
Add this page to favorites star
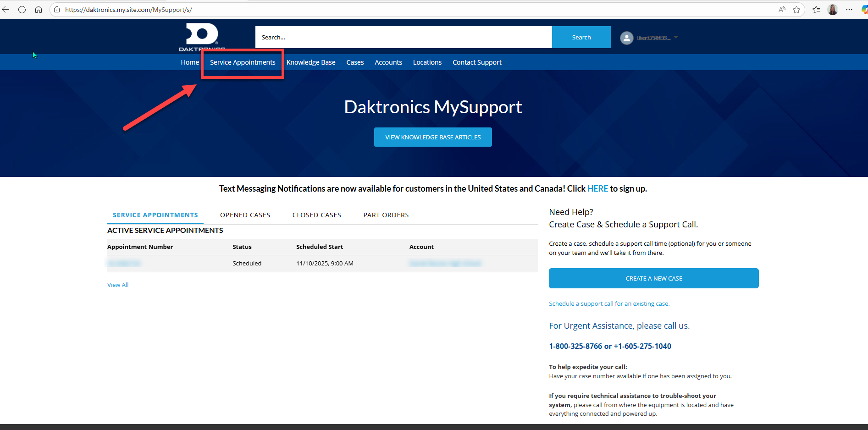(x=796, y=10)
